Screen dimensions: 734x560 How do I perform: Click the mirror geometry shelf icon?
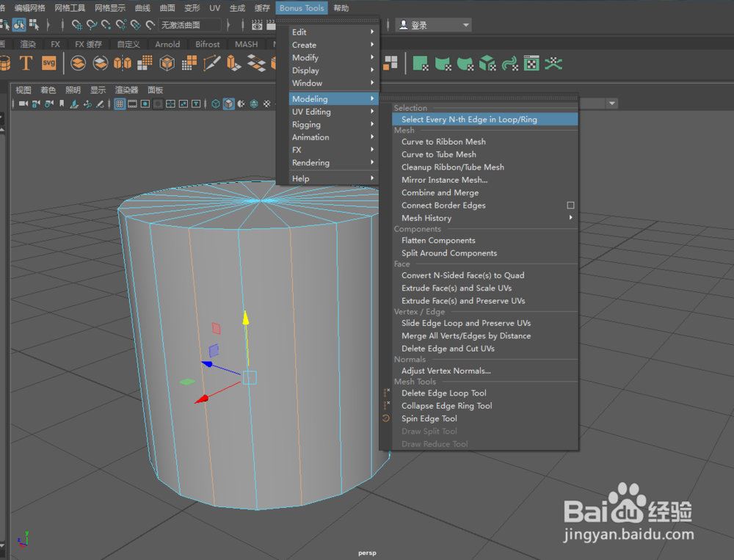(x=123, y=62)
